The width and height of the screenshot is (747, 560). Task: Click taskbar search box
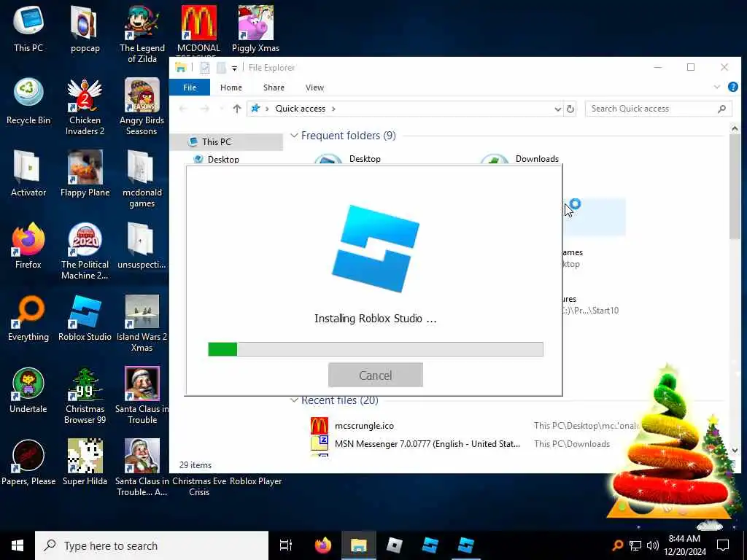pyautogui.click(x=152, y=545)
